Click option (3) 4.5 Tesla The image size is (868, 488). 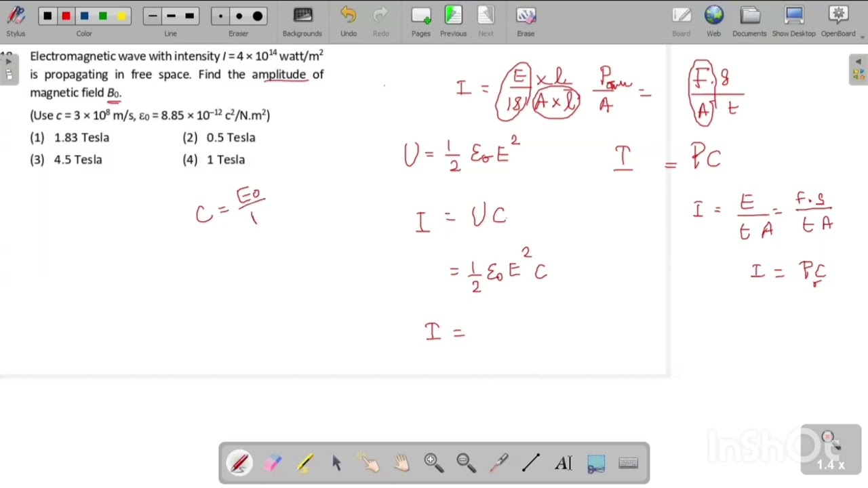66,160
